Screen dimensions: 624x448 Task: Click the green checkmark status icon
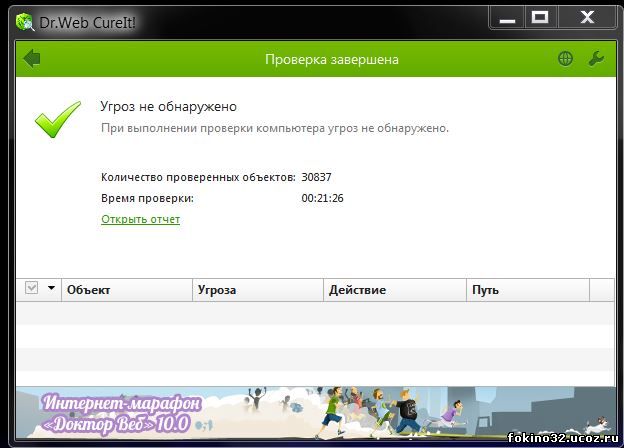click(x=58, y=119)
